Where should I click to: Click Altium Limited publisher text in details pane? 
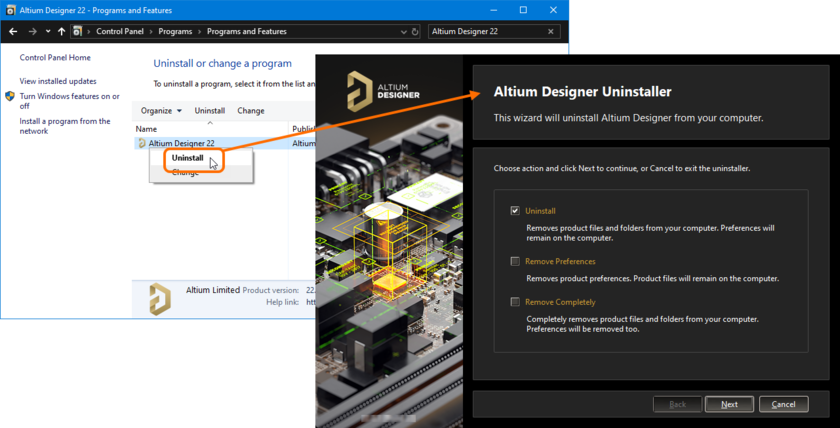click(x=213, y=290)
